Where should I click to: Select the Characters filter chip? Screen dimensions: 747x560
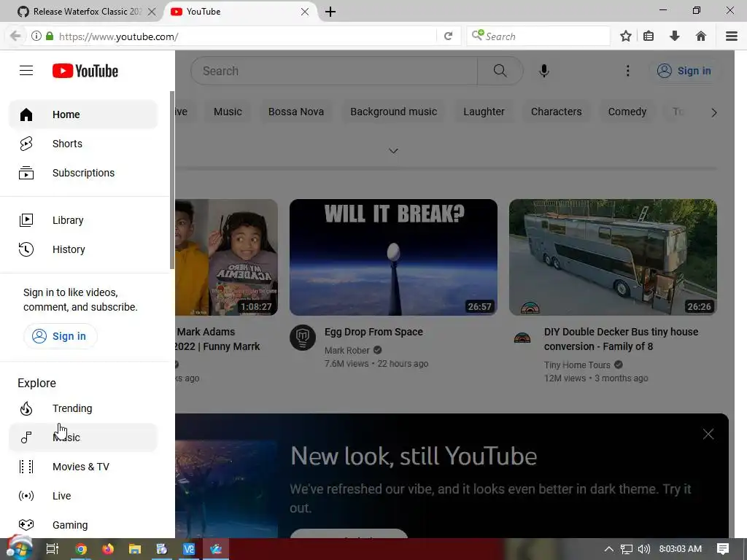[557, 112]
